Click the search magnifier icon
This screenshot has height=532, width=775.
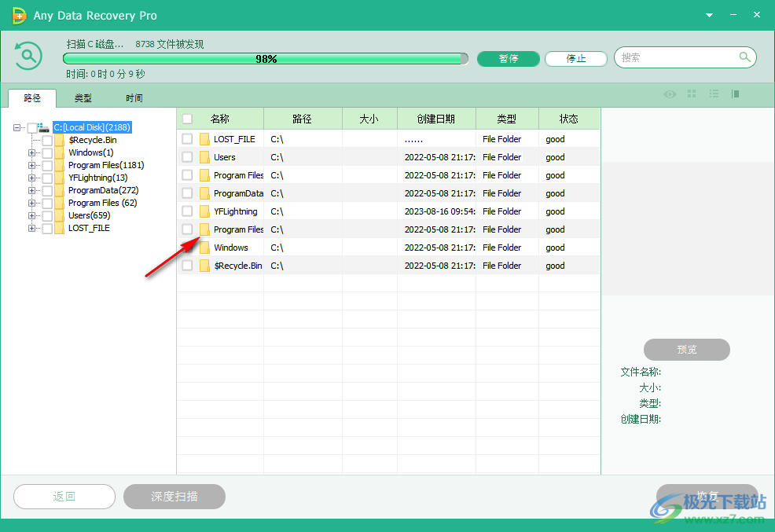coord(744,57)
